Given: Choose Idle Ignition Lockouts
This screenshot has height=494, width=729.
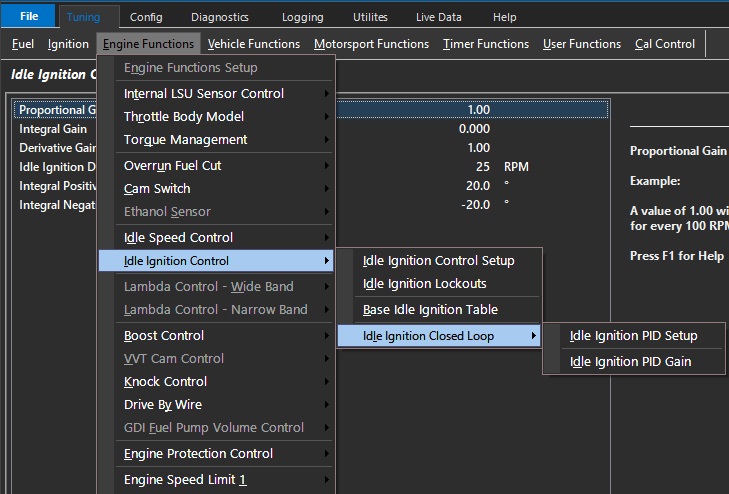Looking at the screenshot, I should tap(424, 284).
